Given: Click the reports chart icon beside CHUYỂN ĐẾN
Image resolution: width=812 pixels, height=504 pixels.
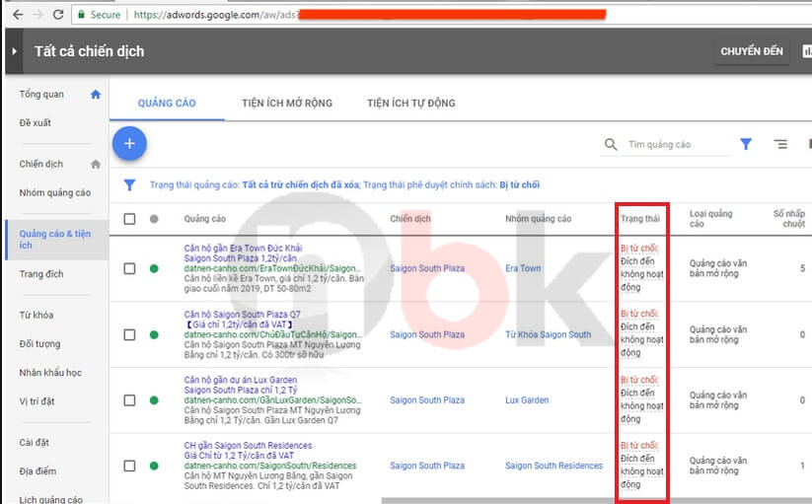Looking at the screenshot, I should (x=807, y=51).
